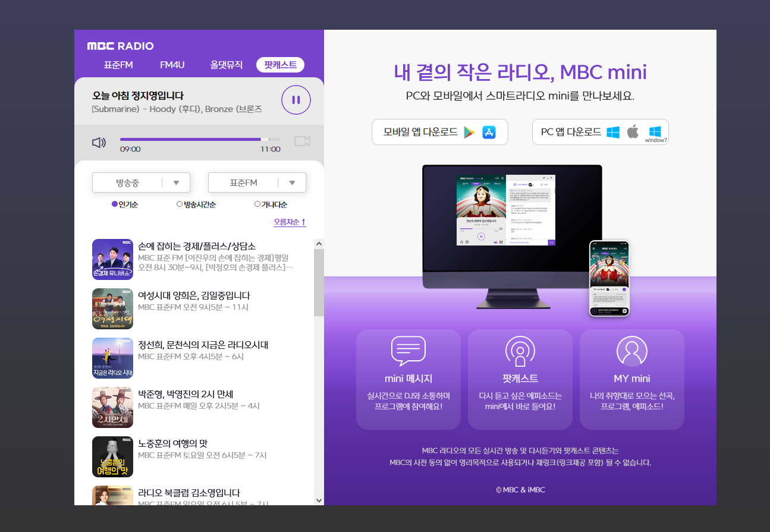Click the 오늘 아침 정지영입니다 now-playing title

click(138, 96)
